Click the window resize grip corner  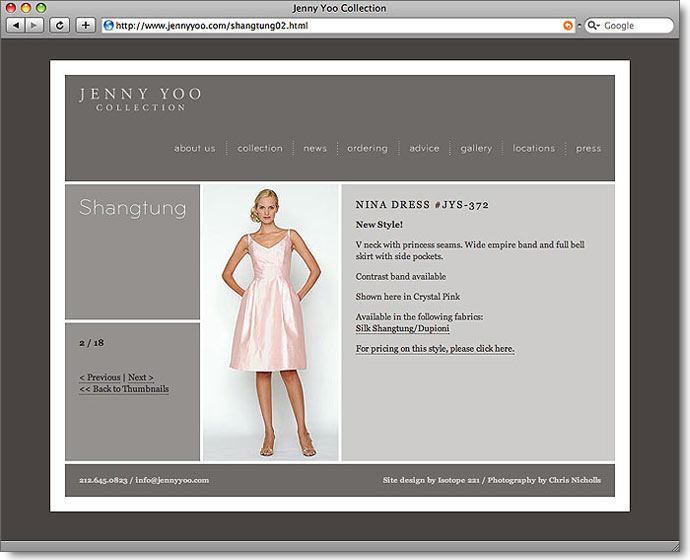coord(675,546)
